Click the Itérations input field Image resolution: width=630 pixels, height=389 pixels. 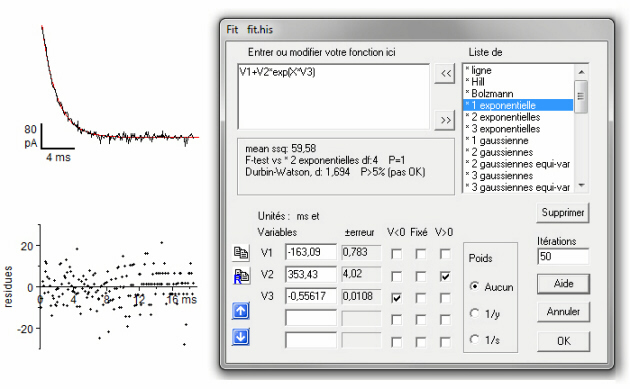pyautogui.click(x=563, y=256)
